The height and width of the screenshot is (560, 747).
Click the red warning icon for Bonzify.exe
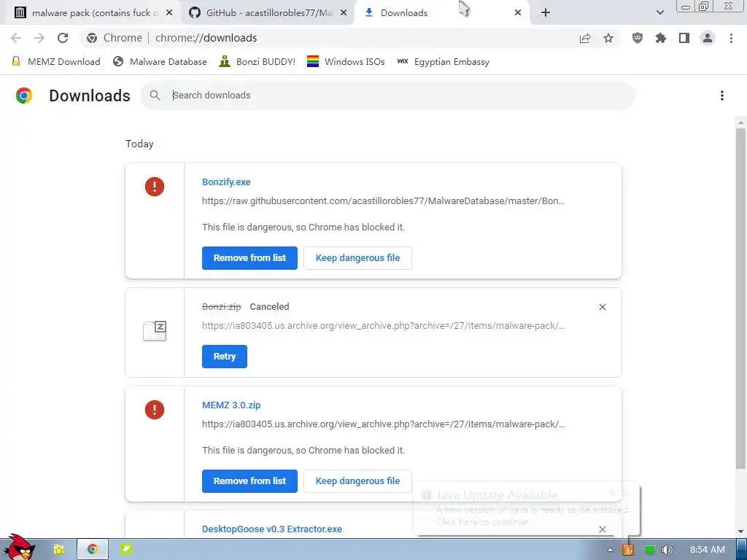click(155, 187)
